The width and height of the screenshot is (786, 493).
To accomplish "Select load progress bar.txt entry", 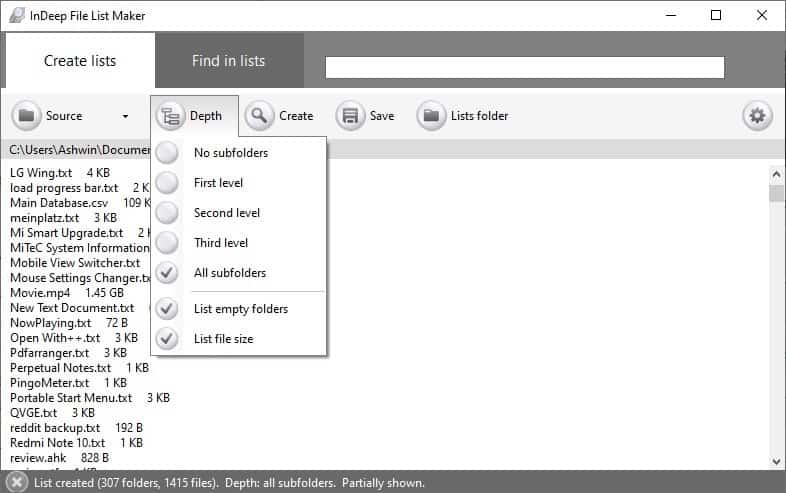I will click(80, 188).
